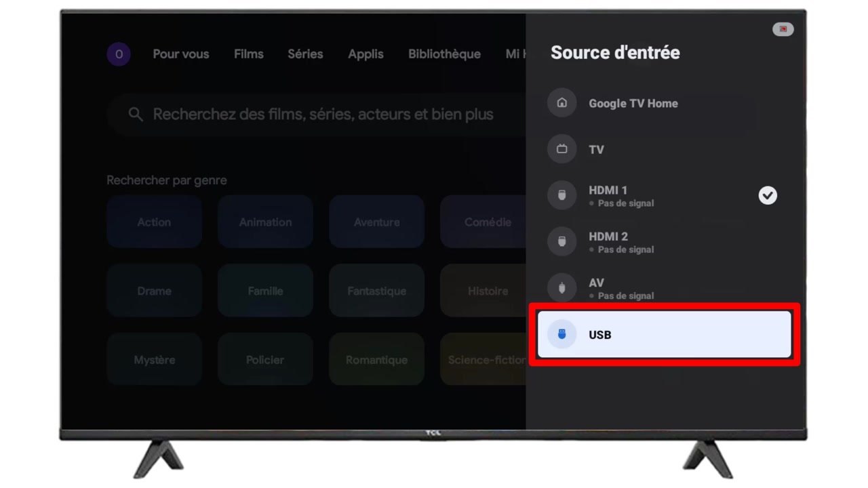Click the search magnifier icon
Viewport: 868px width, 488px height.
click(136, 114)
